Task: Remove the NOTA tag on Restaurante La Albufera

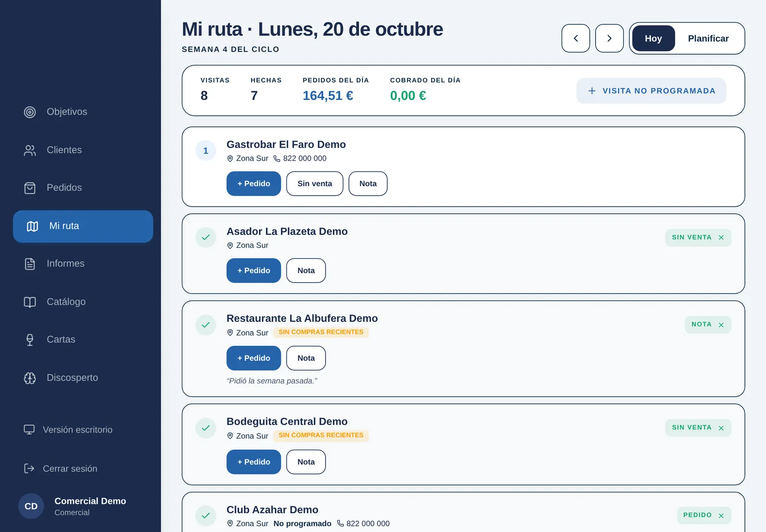Action: pos(721,325)
